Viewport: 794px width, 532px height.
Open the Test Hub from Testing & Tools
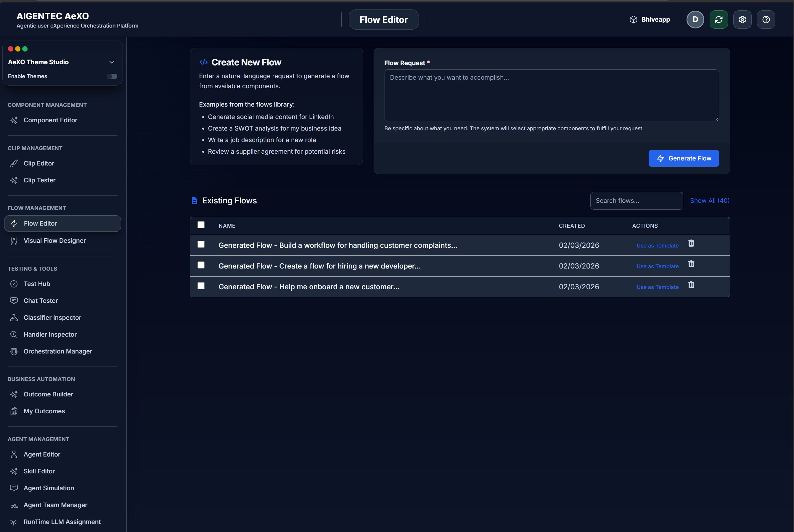[36, 284]
